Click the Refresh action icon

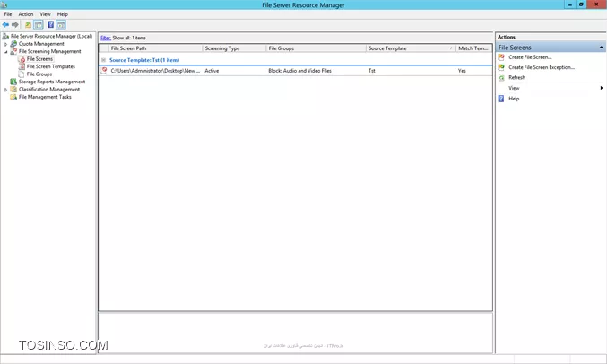pos(501,77)
